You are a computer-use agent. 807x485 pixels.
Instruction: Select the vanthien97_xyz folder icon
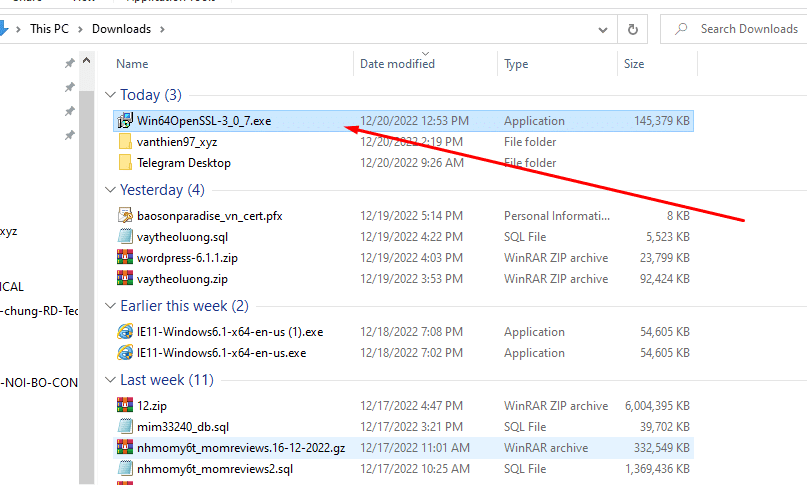pos(125,142)
